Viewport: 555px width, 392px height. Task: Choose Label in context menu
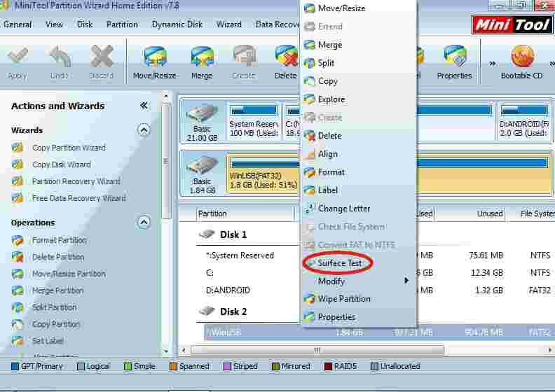point(359,190)
